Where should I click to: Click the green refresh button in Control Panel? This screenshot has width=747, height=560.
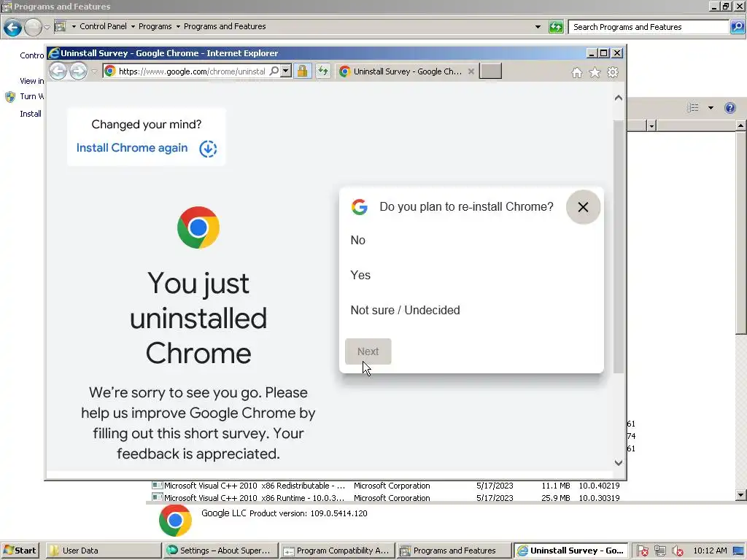[x=556, y=27]
